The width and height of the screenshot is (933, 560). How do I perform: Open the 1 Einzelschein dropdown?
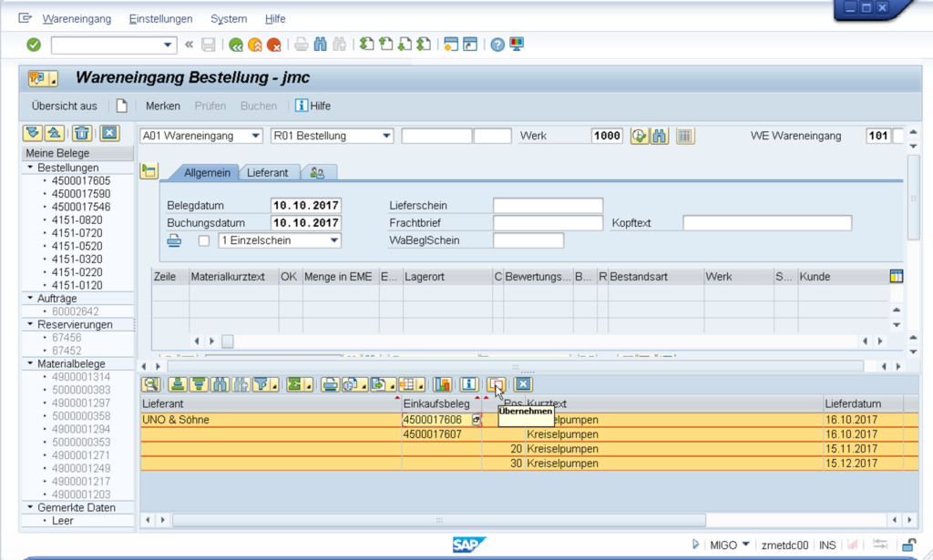point(334,240)
